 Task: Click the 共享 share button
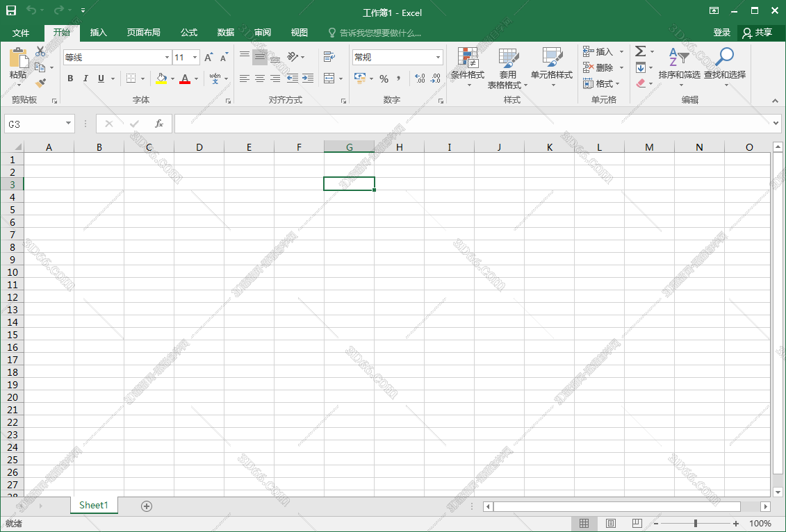(x=757, y=33)
